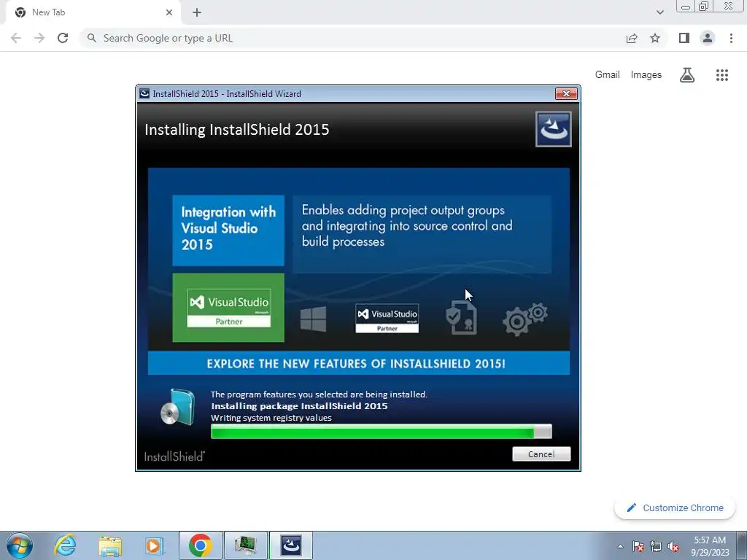Close the InstallShield Wizard window
The image size is (747, 560).
tap(566, 93)
